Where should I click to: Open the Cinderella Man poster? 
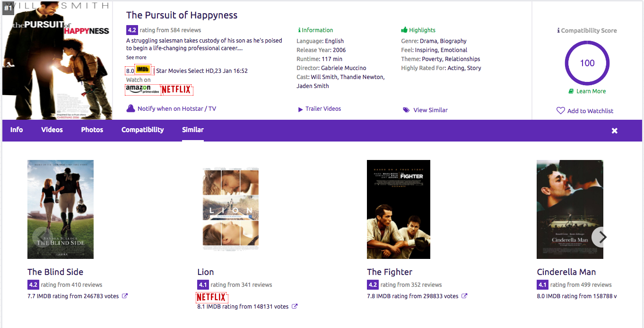pos(570,209)
